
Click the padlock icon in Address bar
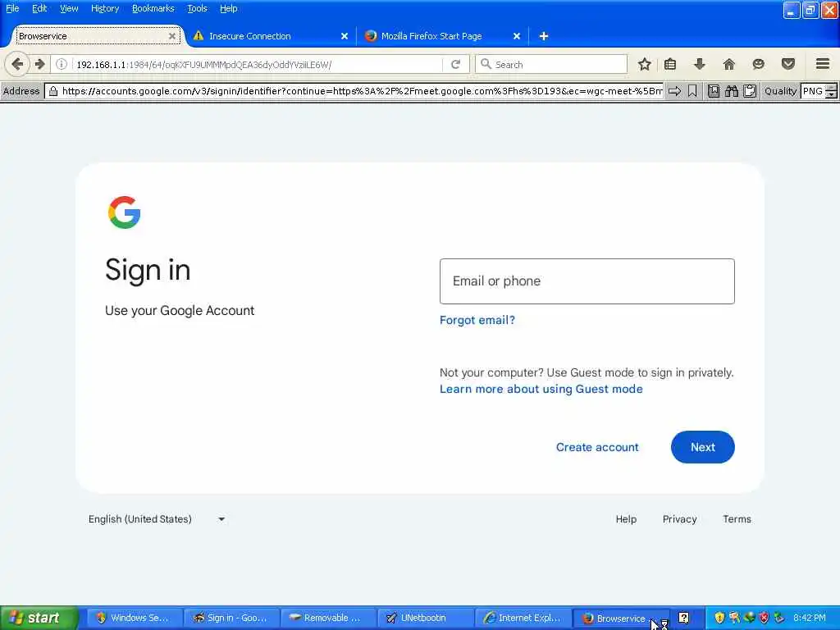pyautogui.click(x=53, y=91)
